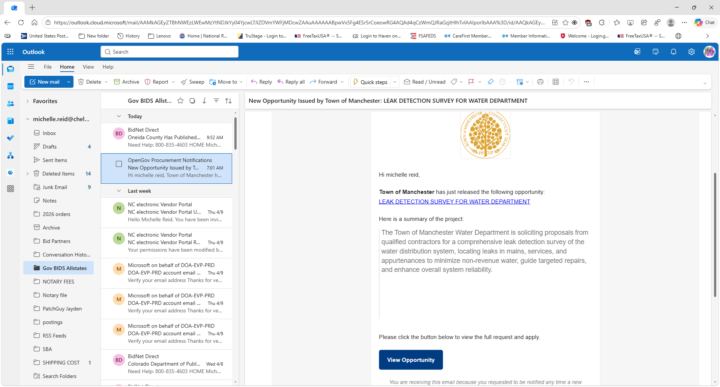
Task: Click the Sweep button
Action: point(192,82)
